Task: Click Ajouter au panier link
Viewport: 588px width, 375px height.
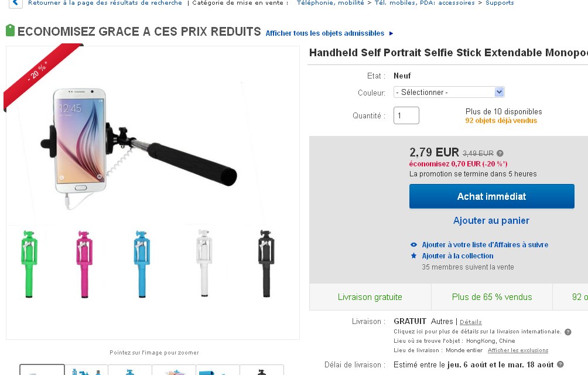Action: pos(491,220)
